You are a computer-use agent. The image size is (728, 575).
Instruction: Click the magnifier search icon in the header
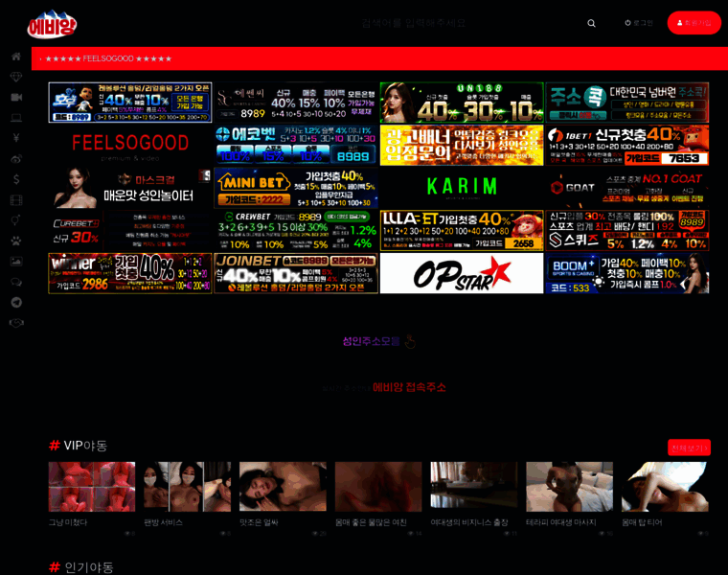coord(591,23)
